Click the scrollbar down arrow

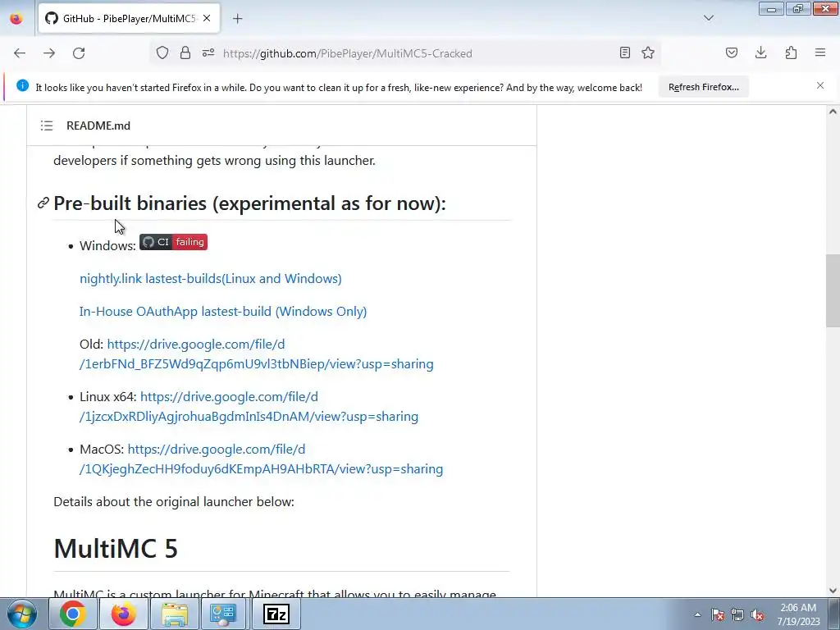click(x=833, y=591)
